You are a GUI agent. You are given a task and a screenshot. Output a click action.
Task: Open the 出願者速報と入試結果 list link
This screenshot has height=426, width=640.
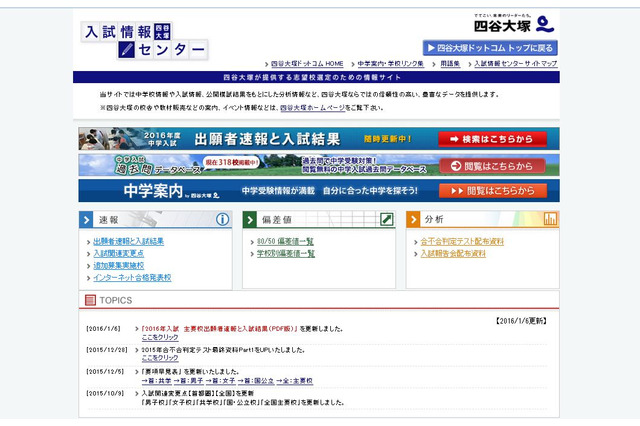(129, 241)
